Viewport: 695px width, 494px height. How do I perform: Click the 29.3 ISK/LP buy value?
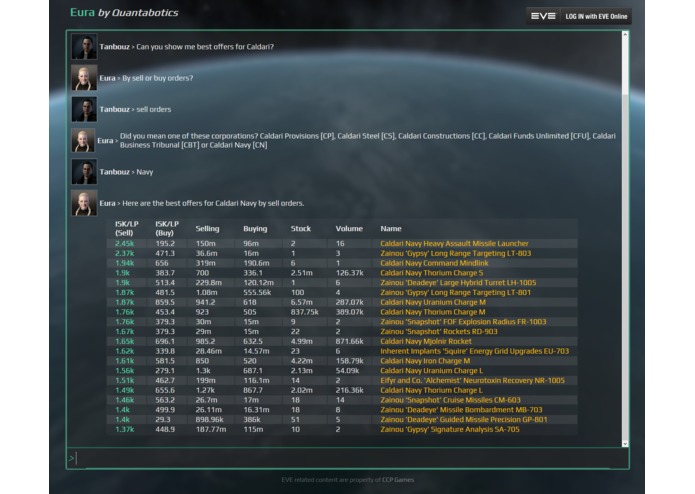[163, 420]
